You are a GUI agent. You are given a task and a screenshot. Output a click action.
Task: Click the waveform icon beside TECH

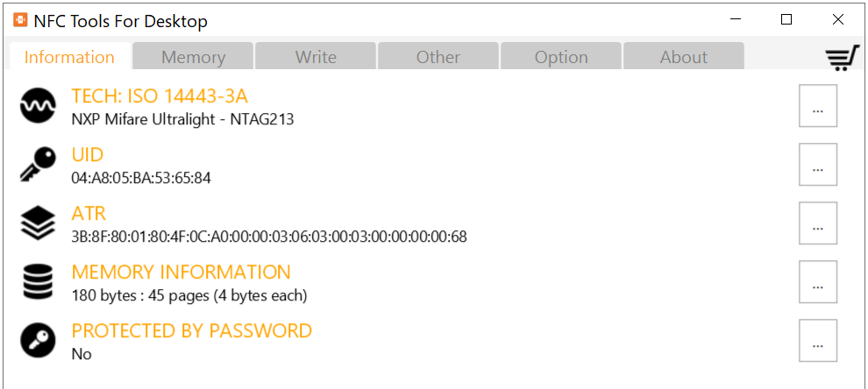click(38, 106)
